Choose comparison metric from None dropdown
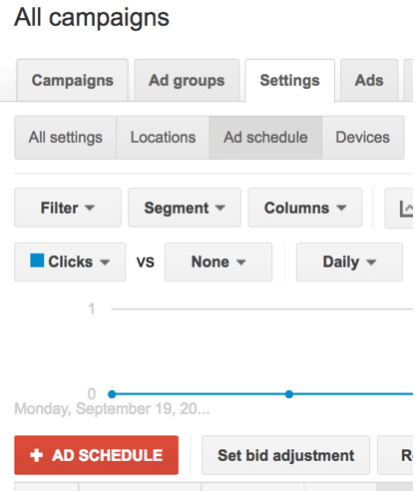The width and height of the screenshot is (417, 491). [219, 262]
